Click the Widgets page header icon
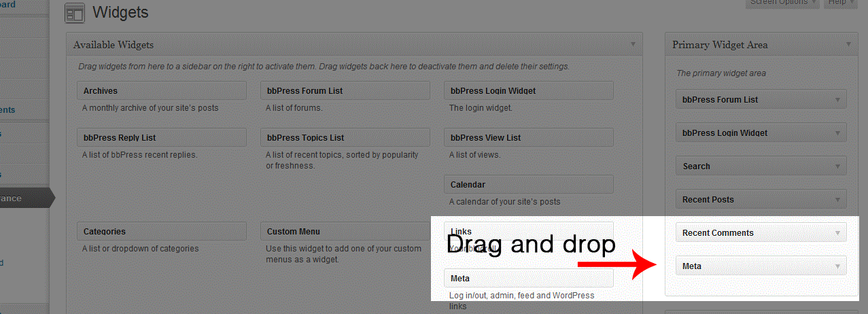The height and width of the screenshot is (314, 868). (x=75, y=13)
